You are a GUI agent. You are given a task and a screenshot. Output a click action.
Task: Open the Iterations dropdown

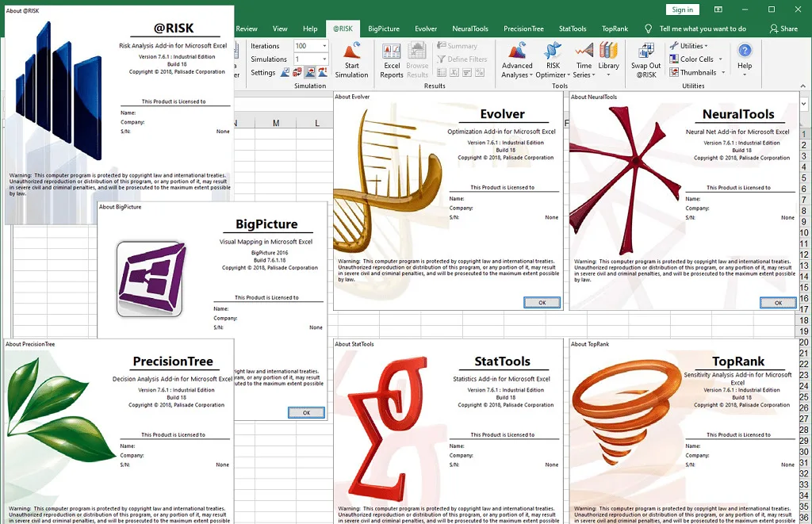click(324, 45)
